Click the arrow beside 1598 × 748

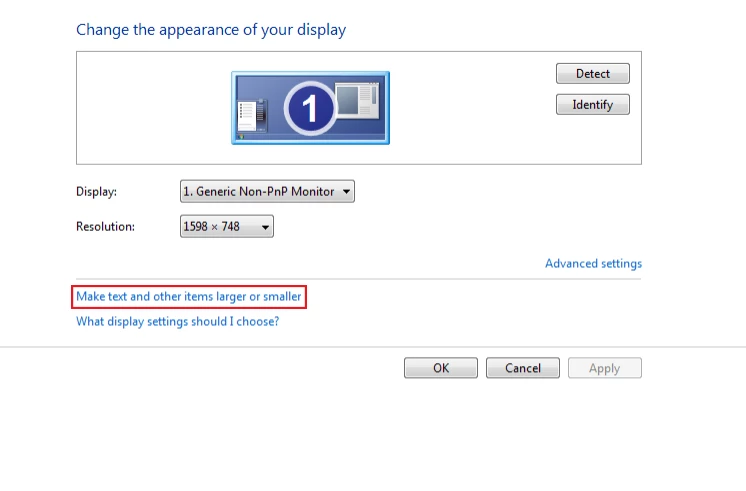[x=265, y=227]
